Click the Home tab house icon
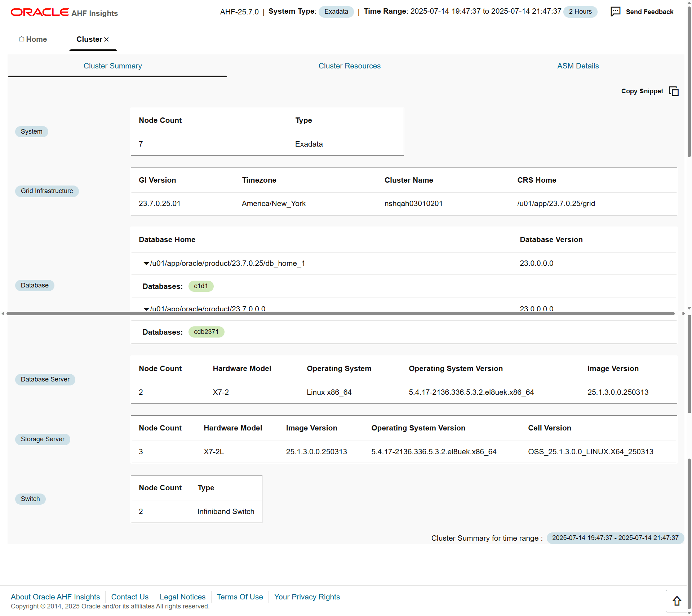Viewport: 692px width, 616px height. click(x=22, y=39)
